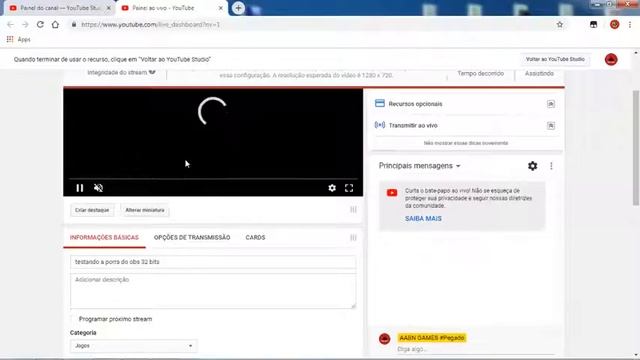Click Voltar ao YouTube Studio button
This screenshot has width=640, height=360.
coord(555,60)
